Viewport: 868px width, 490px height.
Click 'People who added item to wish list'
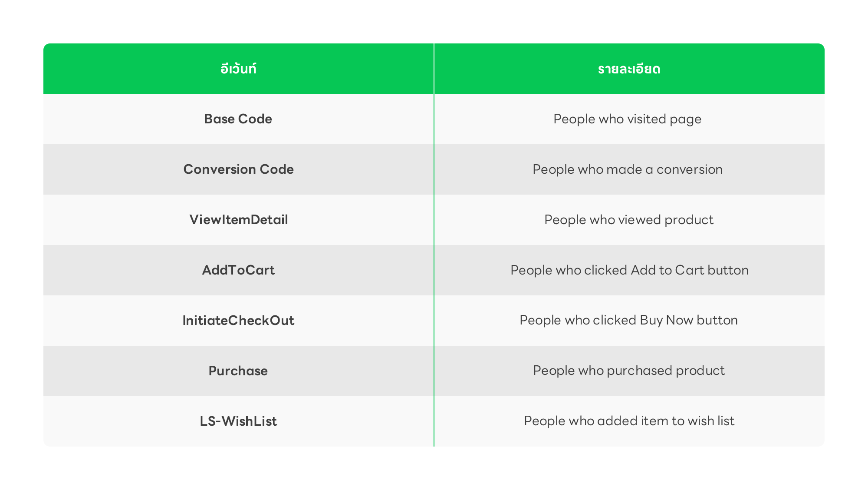(x=629, y=421)
